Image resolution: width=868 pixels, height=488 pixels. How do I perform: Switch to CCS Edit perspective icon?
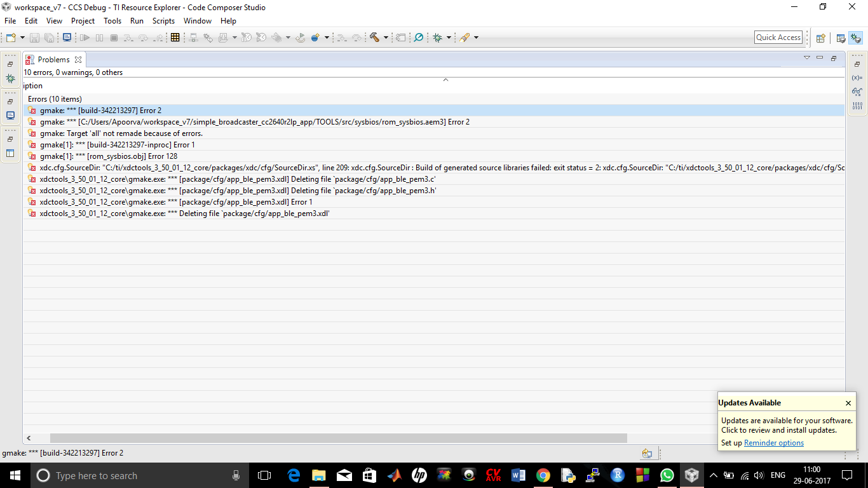click(841, 38)
